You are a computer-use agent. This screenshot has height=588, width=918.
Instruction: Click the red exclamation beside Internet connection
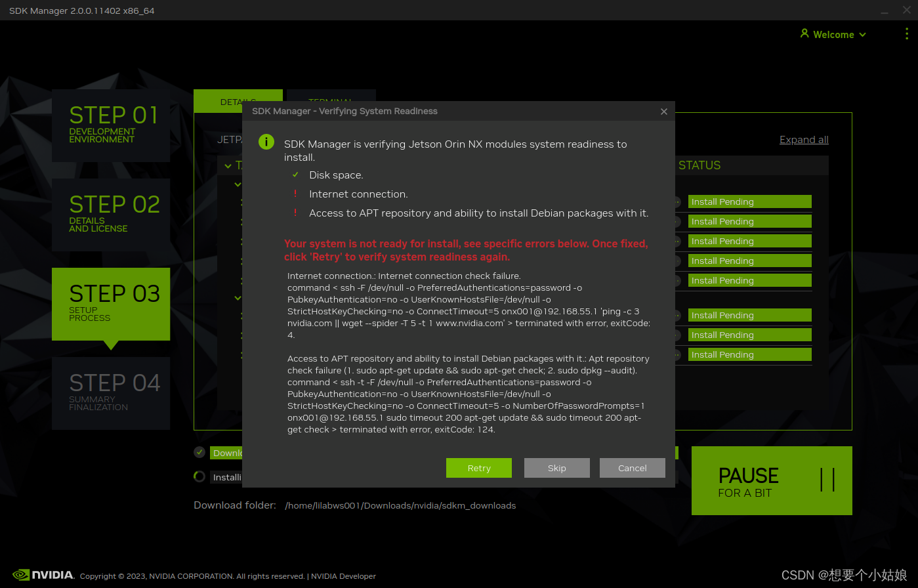296,194
